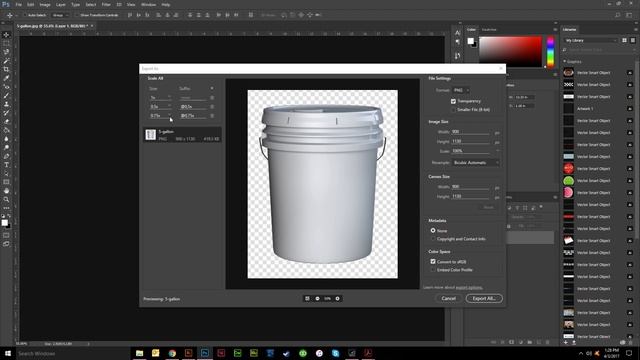Open the My Library dropdown
The height and width of the screenshot is (360, 640).
tap(590, 40)
